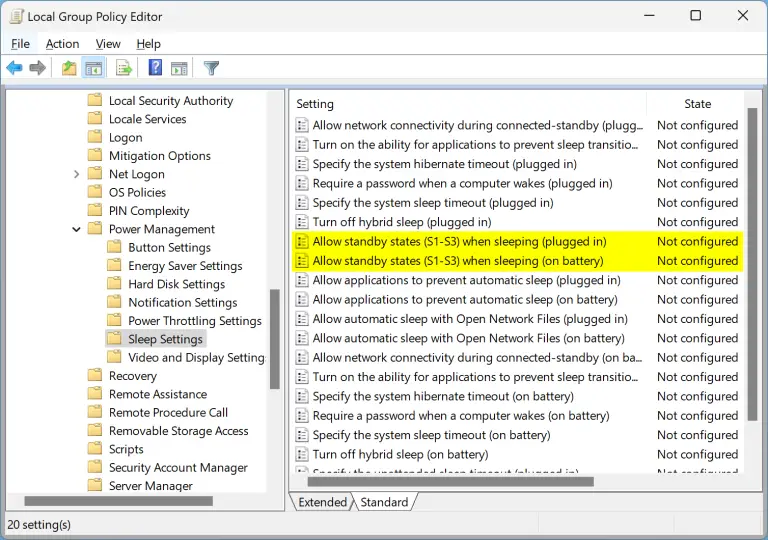Image resolution: width=768 pixels, height=540 pixels.
Task: Open the Help menu
Action: [x=148, y=44]
